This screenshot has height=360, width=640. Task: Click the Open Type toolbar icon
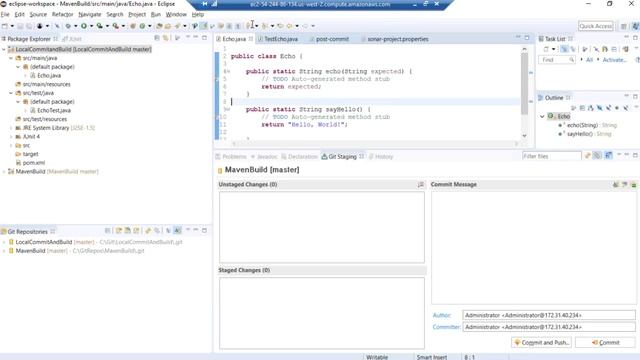tap(159, 26)
